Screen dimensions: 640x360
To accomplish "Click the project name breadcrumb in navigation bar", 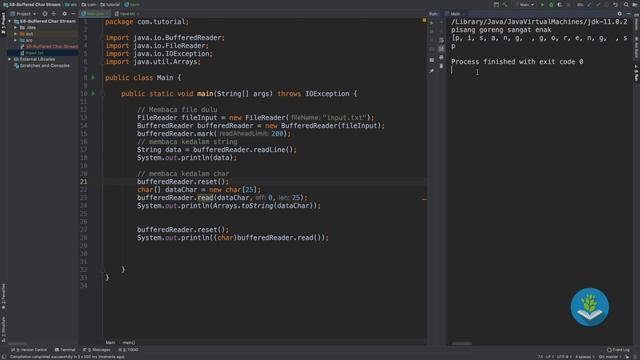I will [31, 4].
